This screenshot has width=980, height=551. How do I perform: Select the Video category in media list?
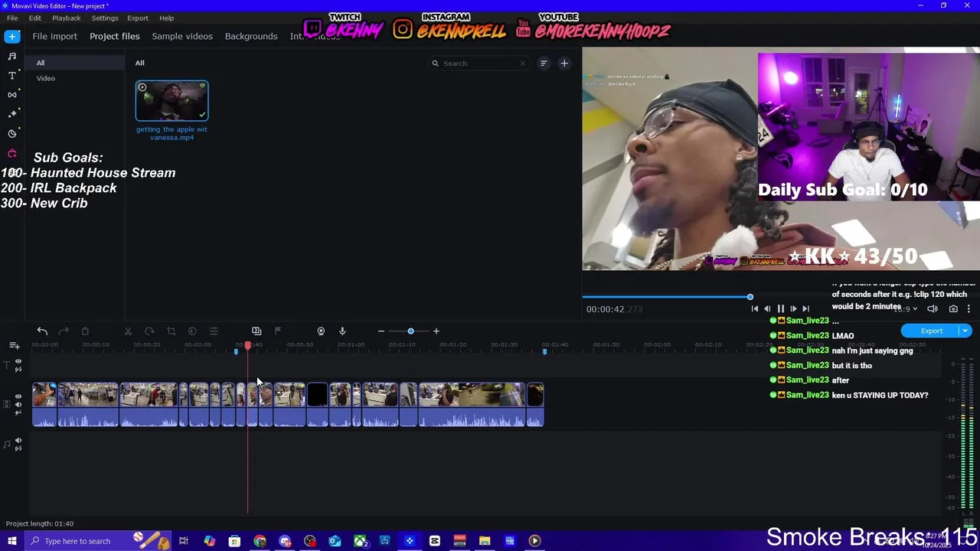coord(75,78)
